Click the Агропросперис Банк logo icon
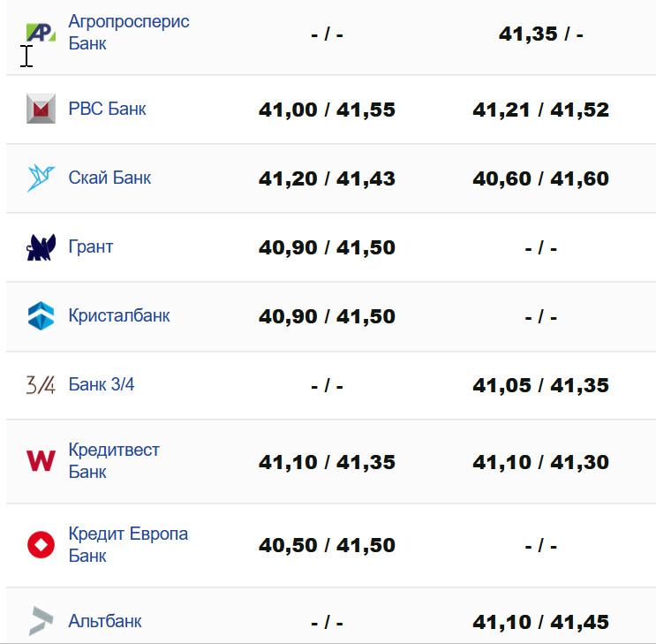 [41, 33]
